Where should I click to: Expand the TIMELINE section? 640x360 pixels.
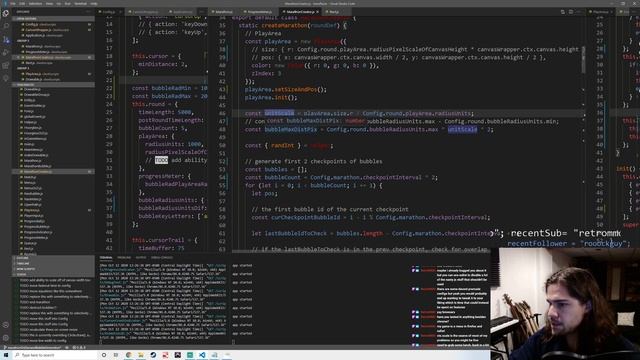pyautogui.click(x=53, y=264)
